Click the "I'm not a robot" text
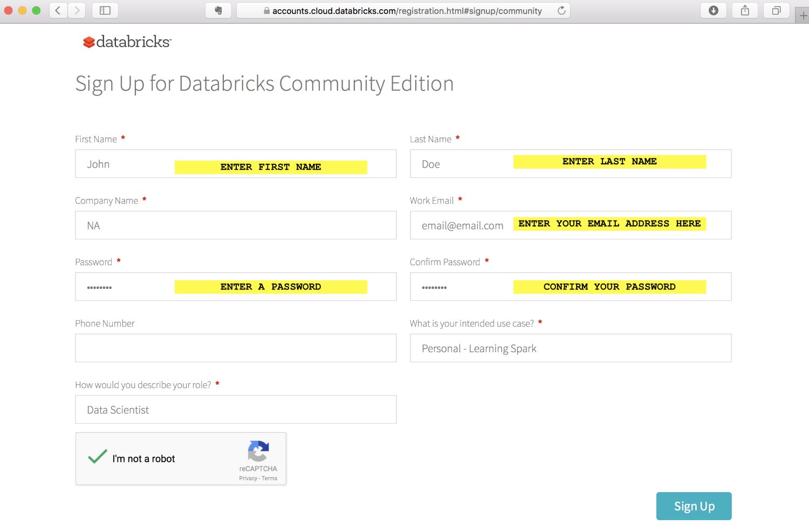This screenshot has height=532, width=809. click(143, 459)
